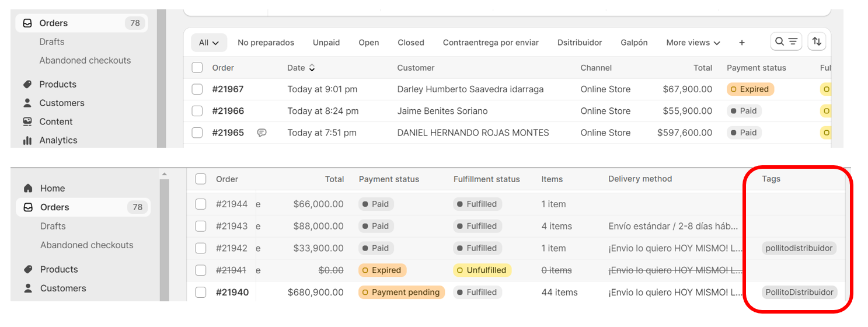Click customer DANIEL HERNANDO ROJAS MONTES

(x=473, y=133)
